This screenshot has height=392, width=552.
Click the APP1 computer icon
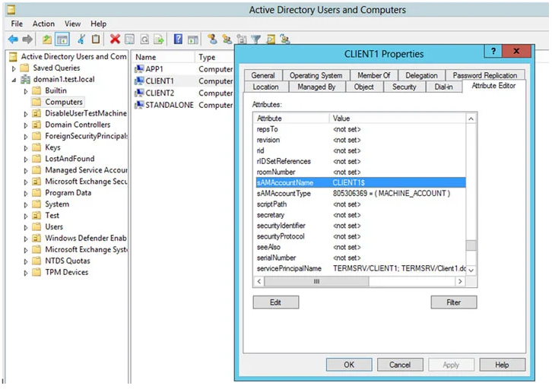click(139, 69)
